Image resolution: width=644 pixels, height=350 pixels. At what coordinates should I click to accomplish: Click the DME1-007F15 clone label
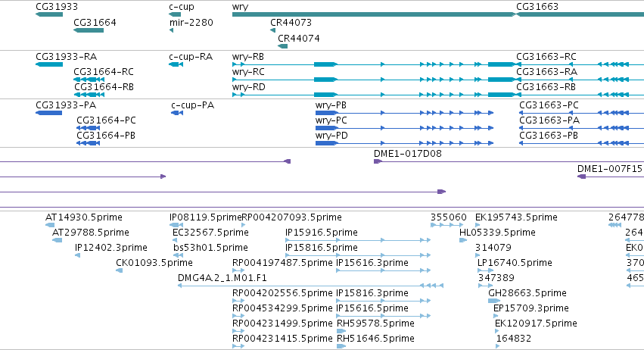(609, 169)
